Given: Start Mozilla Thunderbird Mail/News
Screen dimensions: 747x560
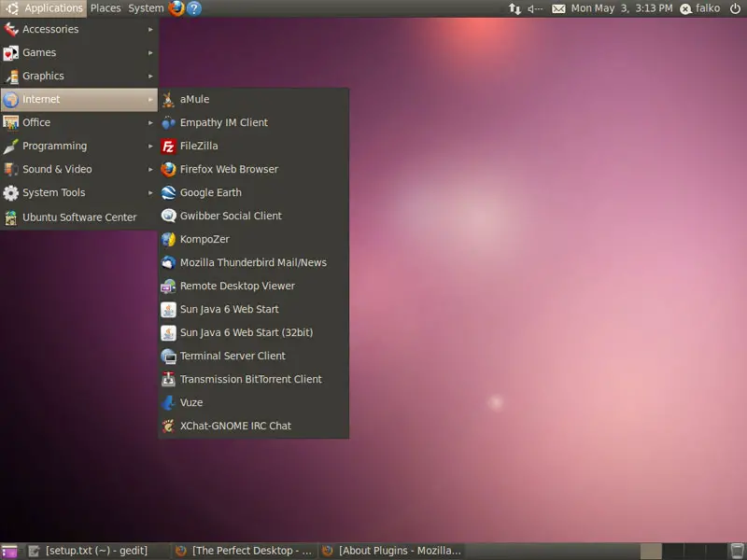Looking at the screenshot, I should pos(253,262).
